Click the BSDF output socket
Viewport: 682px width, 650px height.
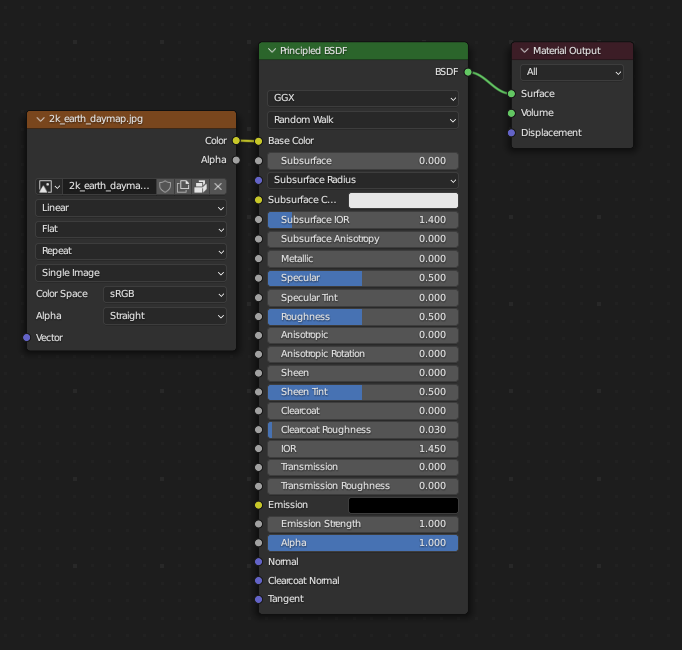click(467, 72)
